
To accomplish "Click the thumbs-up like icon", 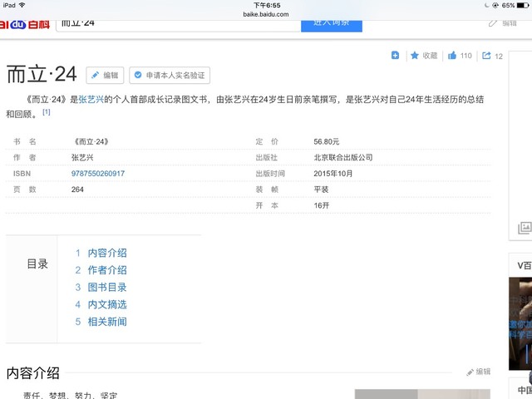I will point(452,56).
